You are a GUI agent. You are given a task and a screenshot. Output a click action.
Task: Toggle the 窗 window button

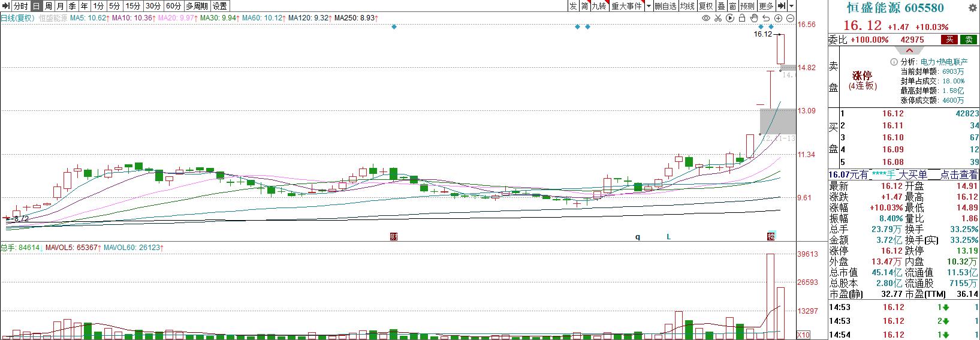coord(732,6)
